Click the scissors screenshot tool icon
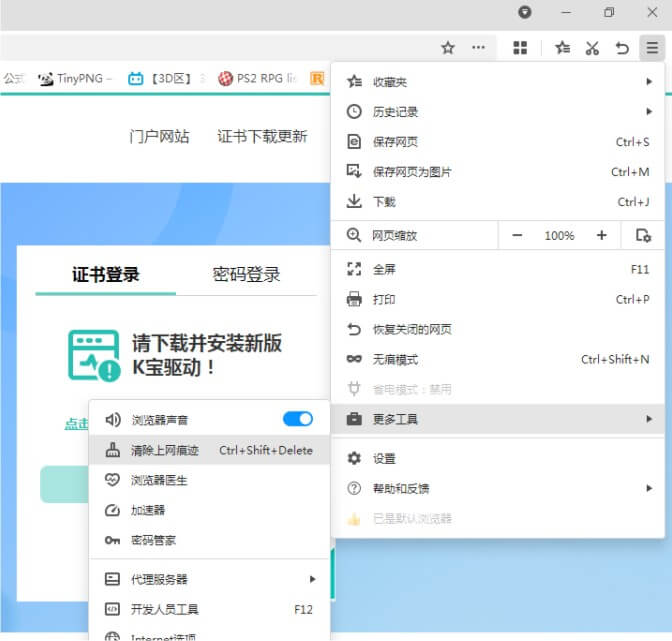Screen dimensions: 672x641 pos(592,48)
